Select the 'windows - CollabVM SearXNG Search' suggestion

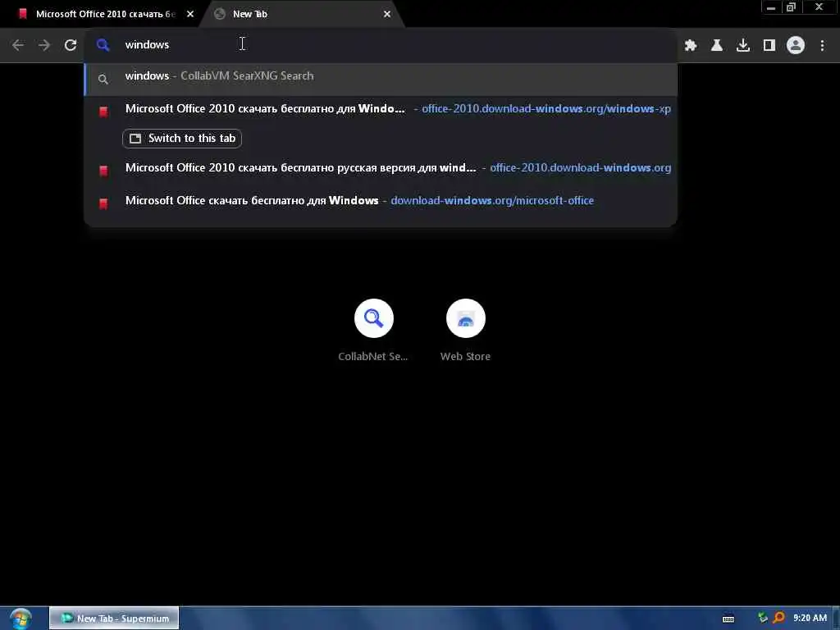(381, 78)
